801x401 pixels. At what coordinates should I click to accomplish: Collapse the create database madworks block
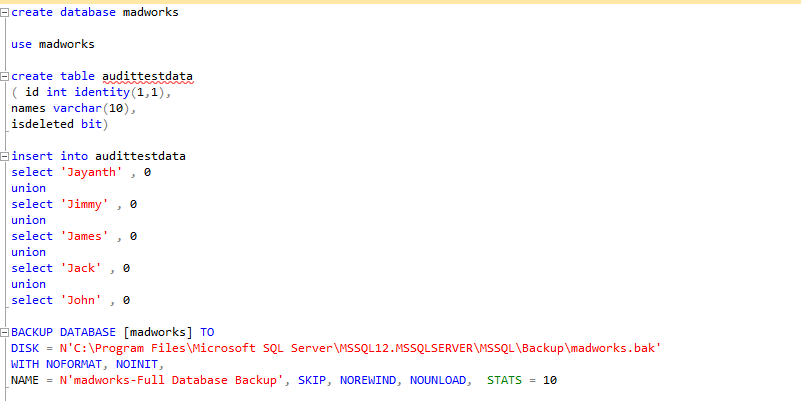click(5, 13)
